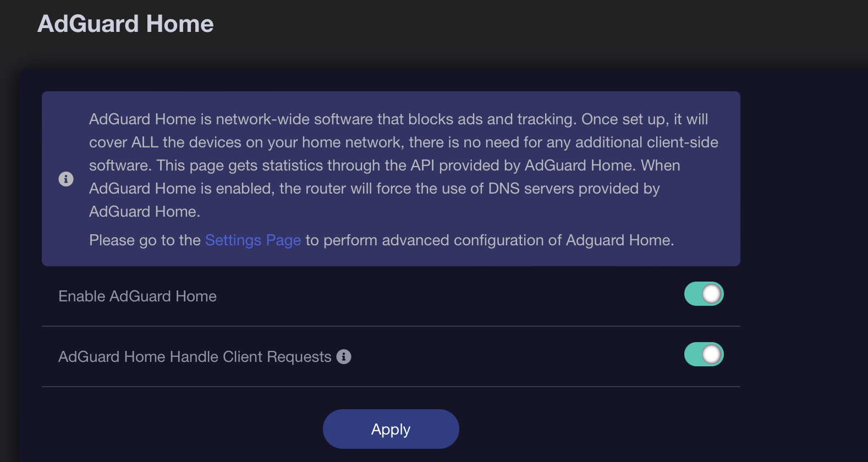Click the AdGuard Home page heading
This screenshot has width=868, height=462.
pos(125,23)
